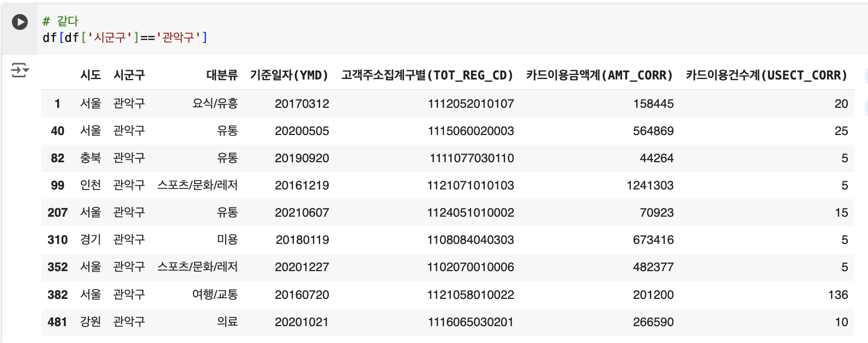Click 스포츠/문화/레저 in row 352
The image size is (868, 343).
click(197, 267)
